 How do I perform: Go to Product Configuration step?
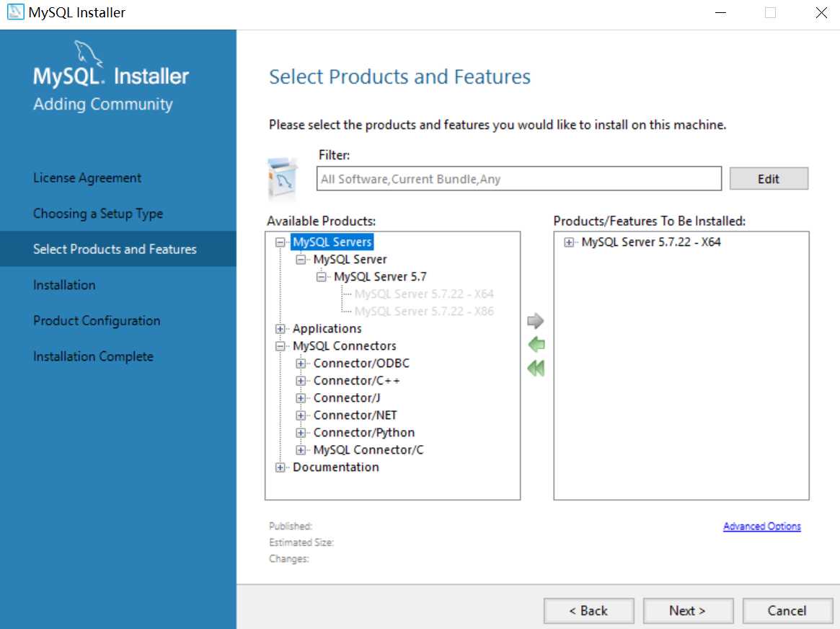(97, 320)
